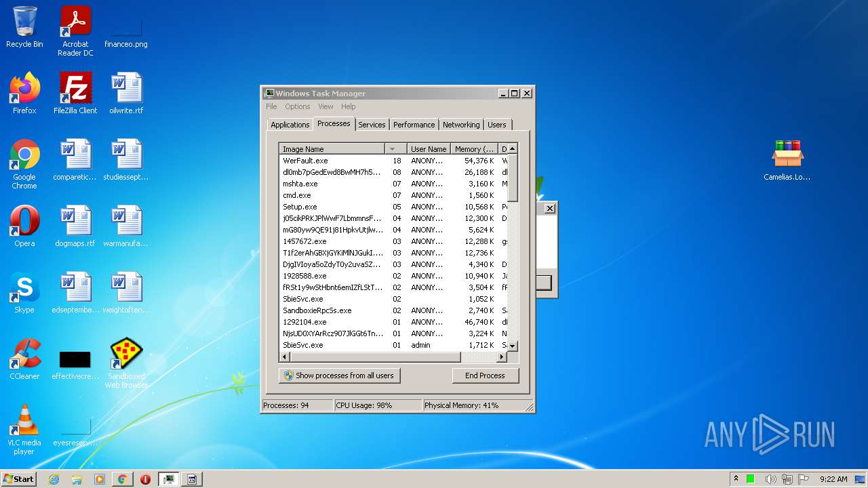The image size is (868, 488).
Task: Open the Action Center flag tray icon
Action: pyautogui.click(x=804, y=479)
